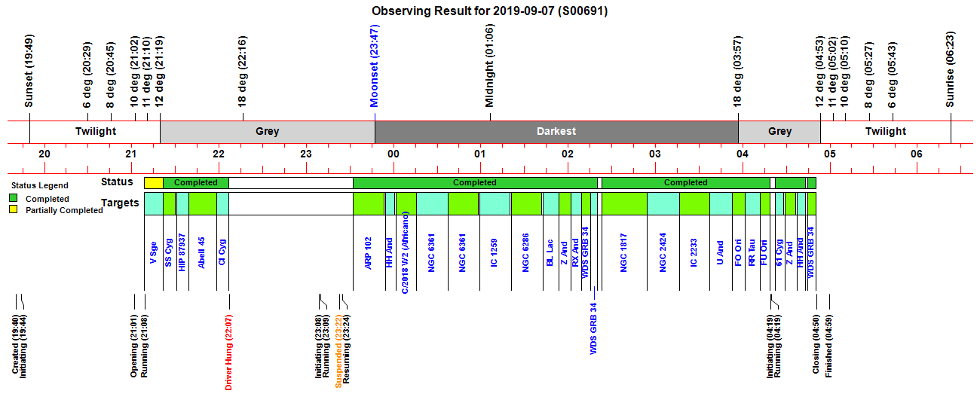Select the 18 deg (03:57) marker

(738, 72)
